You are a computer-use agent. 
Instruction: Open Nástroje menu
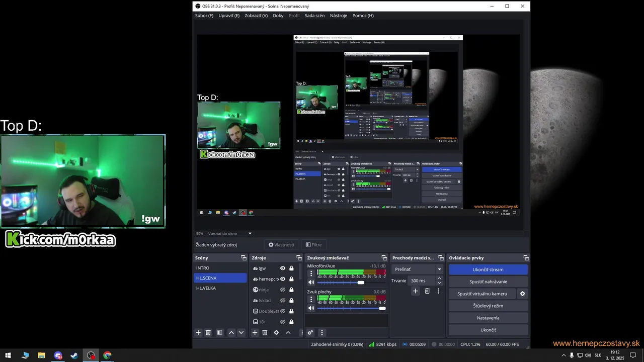tap(339, 16)
